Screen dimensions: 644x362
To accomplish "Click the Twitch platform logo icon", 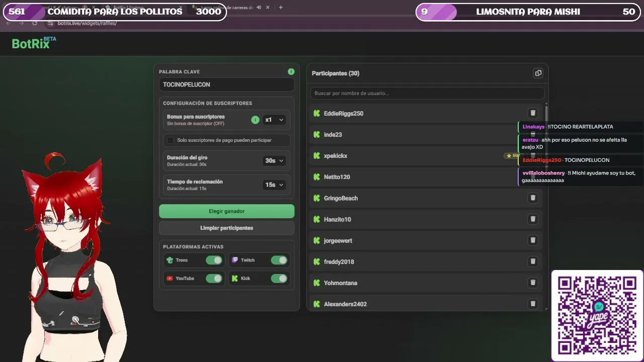I will tap(235, 260).
